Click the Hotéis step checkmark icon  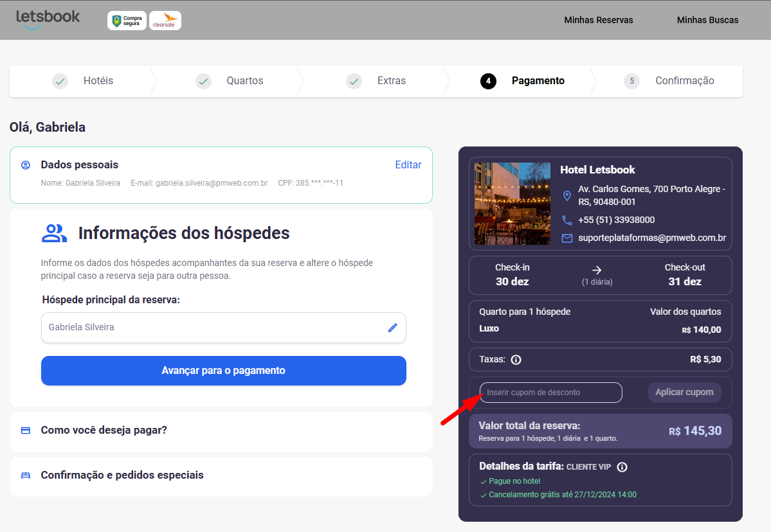point(60,81)
